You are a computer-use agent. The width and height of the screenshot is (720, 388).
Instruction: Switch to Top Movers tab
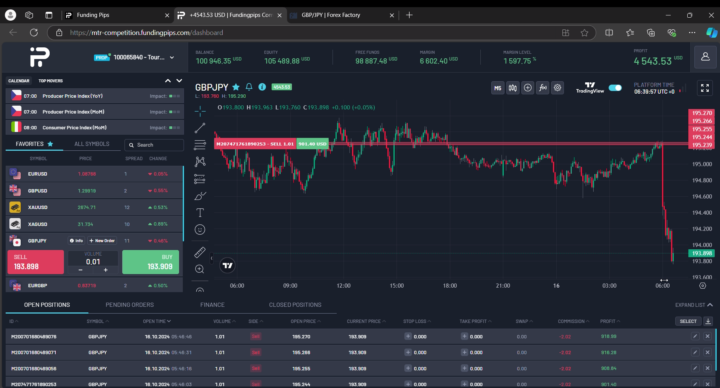(x=51, y=81)
